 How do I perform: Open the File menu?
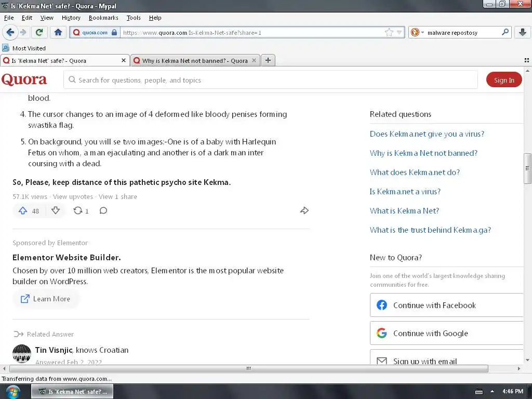coord(9,18)
